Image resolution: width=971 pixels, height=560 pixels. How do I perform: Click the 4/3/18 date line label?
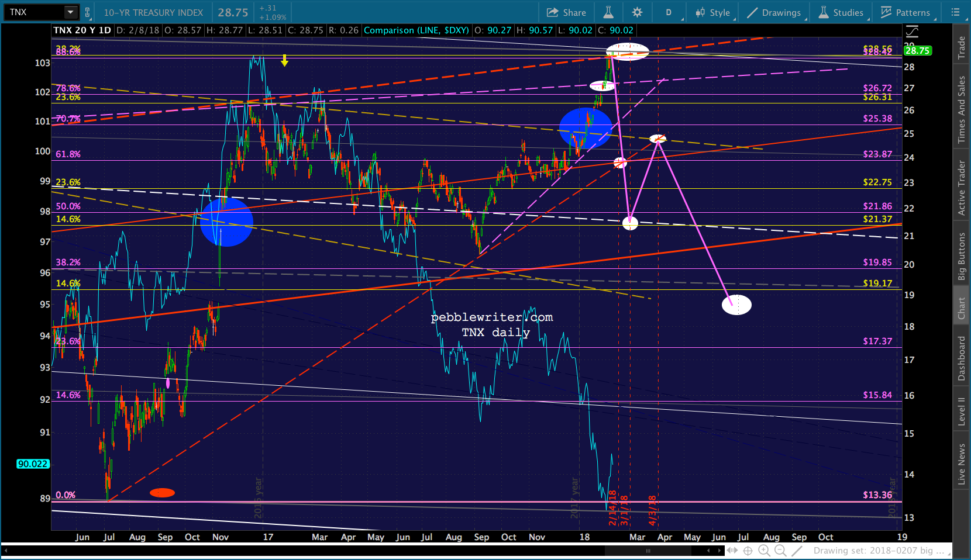point(652,510)
